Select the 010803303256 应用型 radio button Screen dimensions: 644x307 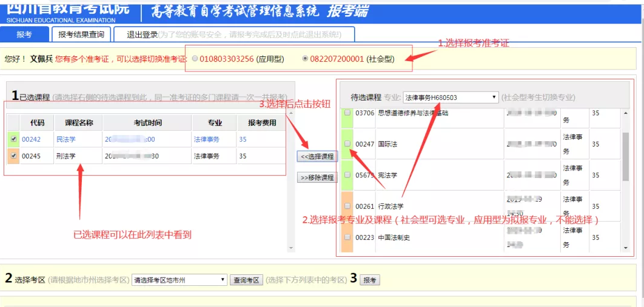(195, 59)
